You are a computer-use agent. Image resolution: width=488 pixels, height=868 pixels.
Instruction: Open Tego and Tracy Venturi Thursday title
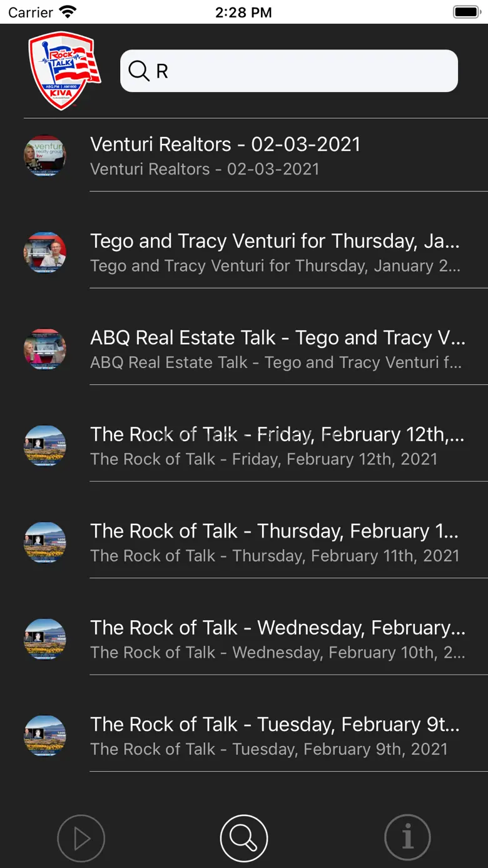click(x=275, y=242)
